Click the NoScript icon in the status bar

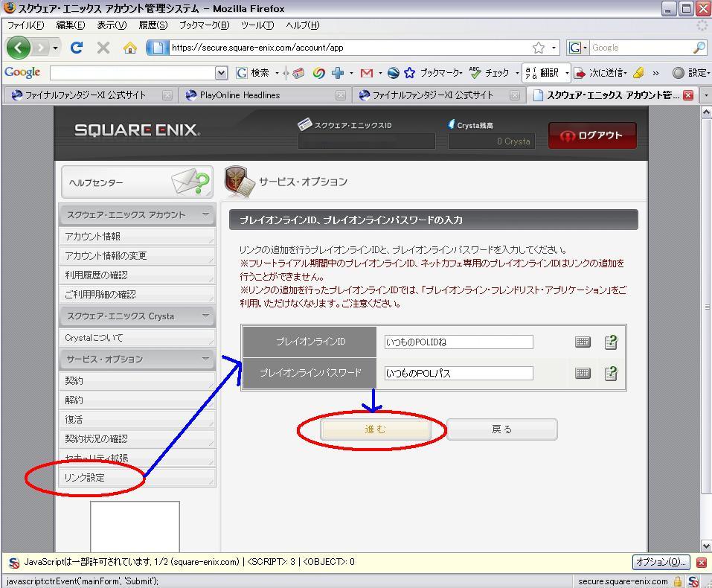694,581
